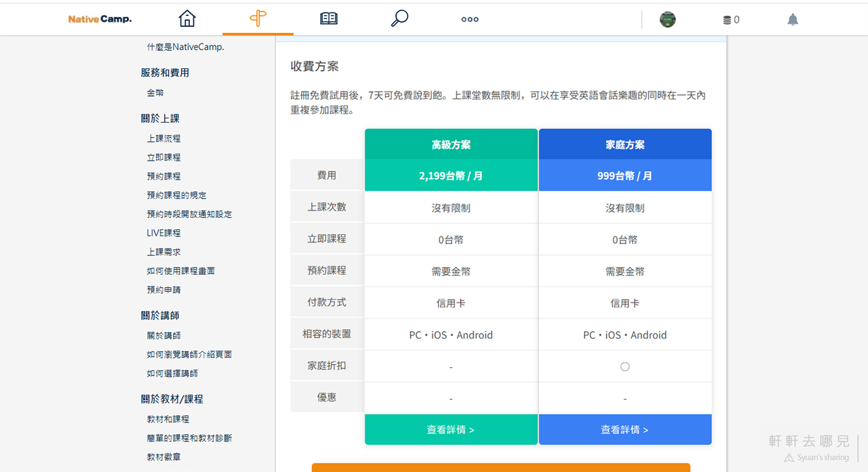868x472 pixels.
Task: Click the 優惠 row label
Action: [x=327, y=397]
